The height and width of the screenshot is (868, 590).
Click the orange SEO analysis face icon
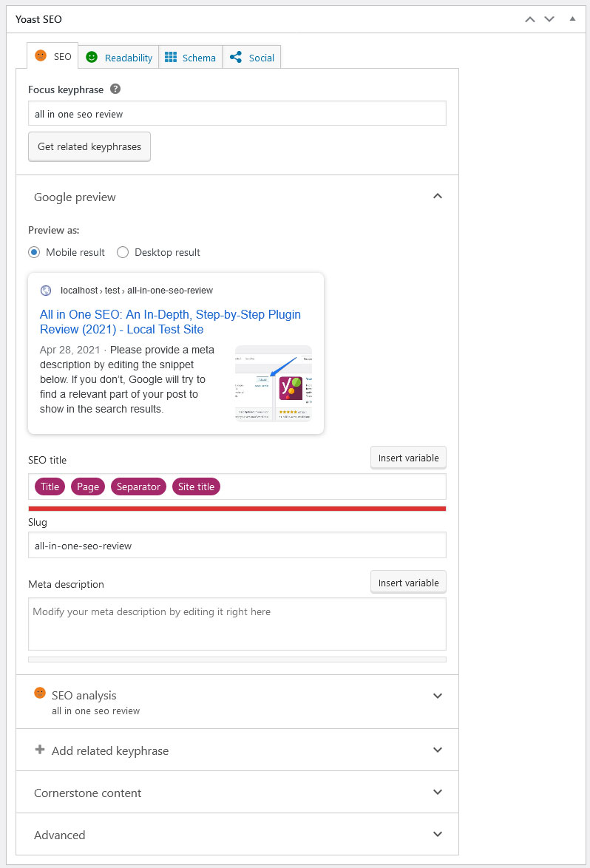pyautogui.click(x=40, y=693)
